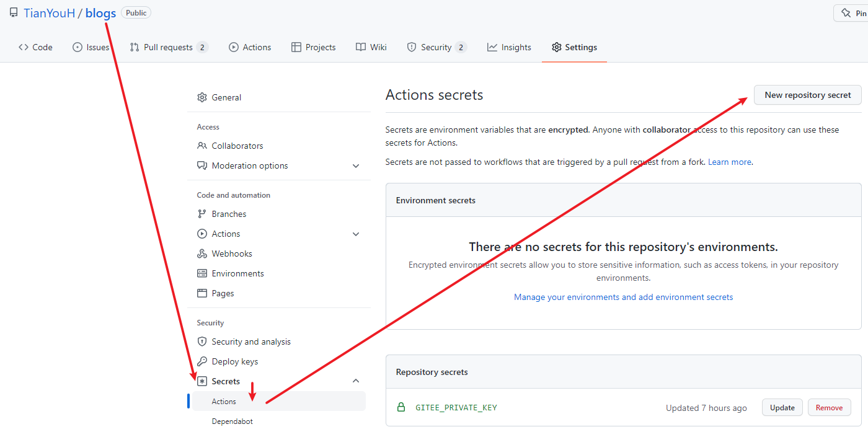This screenshot has height=432, width=868.
Task: Remove the GITEE_PRIVATE_KEY secret
Action: pyautogui.click(x=830, y=407)
